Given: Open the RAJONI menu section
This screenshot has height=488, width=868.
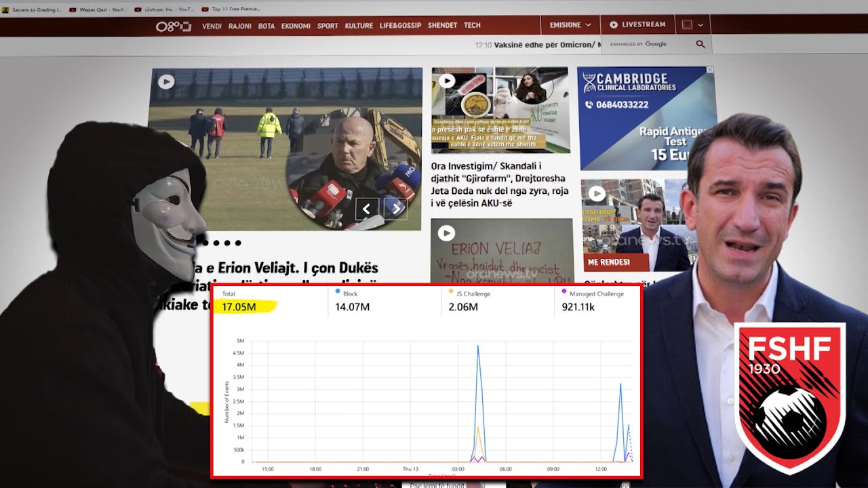Looking at the screenshot, I should [240, 26].
